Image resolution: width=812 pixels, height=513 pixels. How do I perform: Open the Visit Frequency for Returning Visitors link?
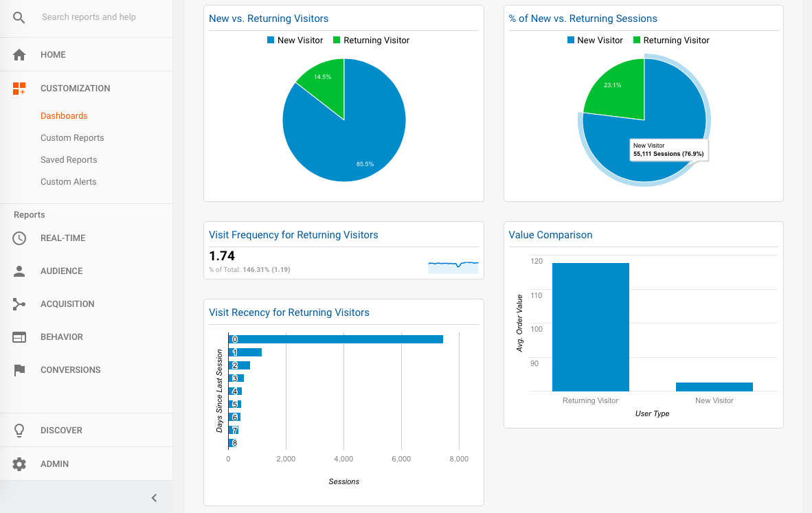coord(293,235)
